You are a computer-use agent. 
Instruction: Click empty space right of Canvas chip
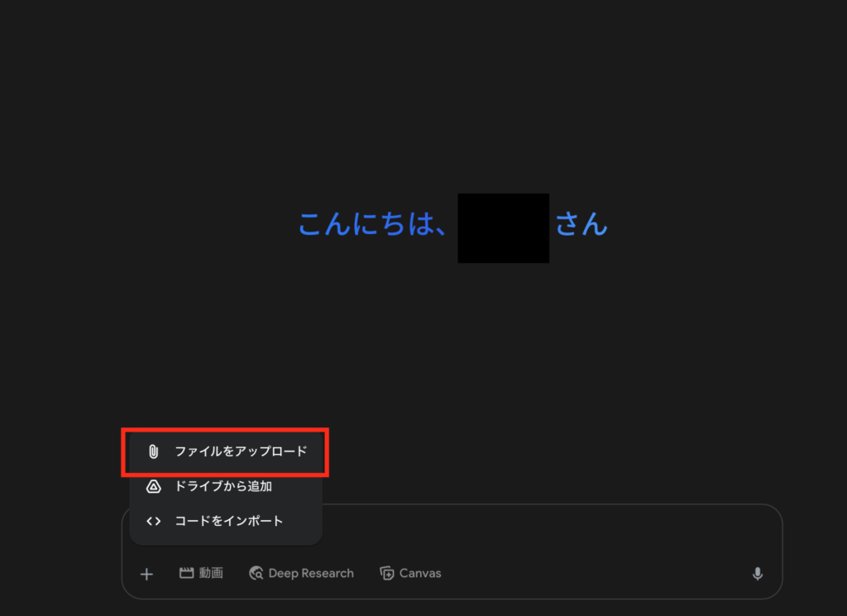point(594,573)
